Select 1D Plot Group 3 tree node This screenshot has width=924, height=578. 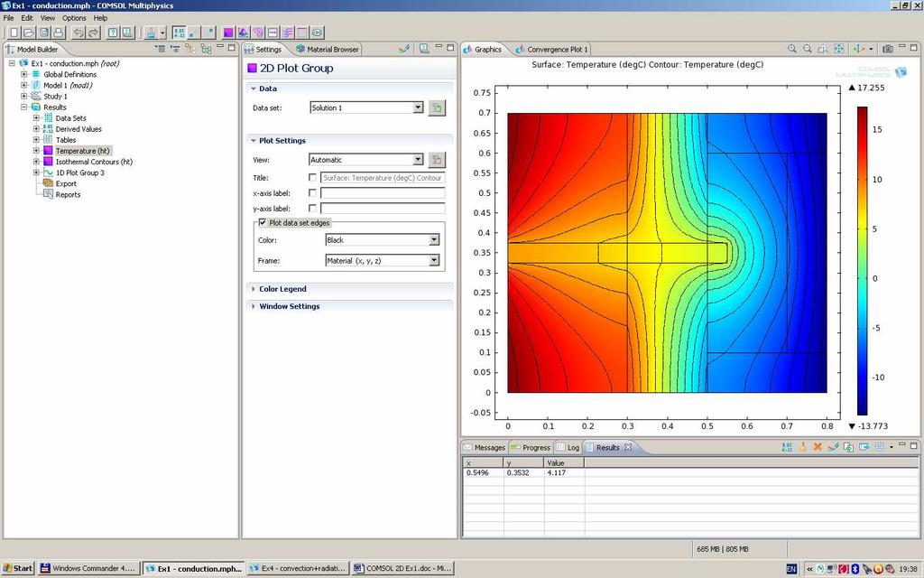click(x=79, y=172)
